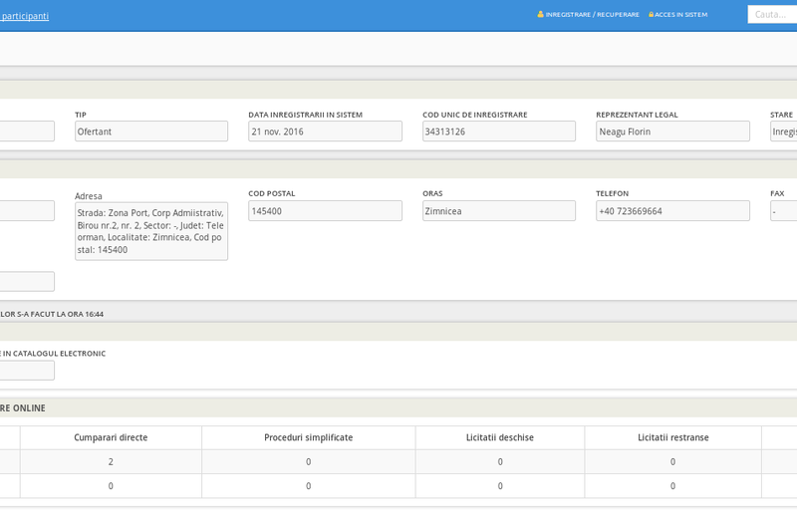
Task: Click the user icon beside Inregistrare / Recuperare
Action: click(541, 15)
